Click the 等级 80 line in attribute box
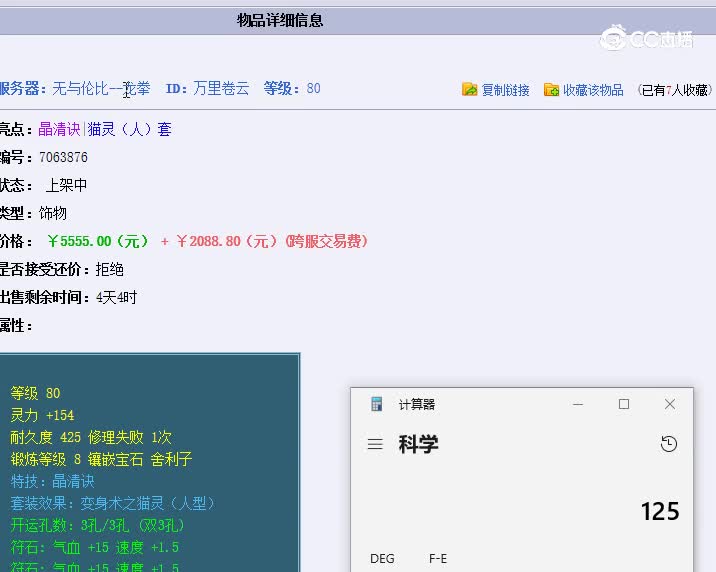 click(x=35, y=393)
